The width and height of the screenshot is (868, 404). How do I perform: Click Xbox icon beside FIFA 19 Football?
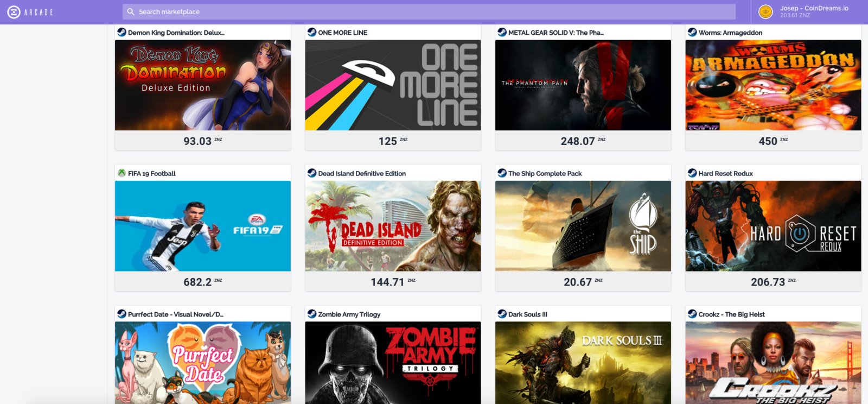(x=122, y=173)
